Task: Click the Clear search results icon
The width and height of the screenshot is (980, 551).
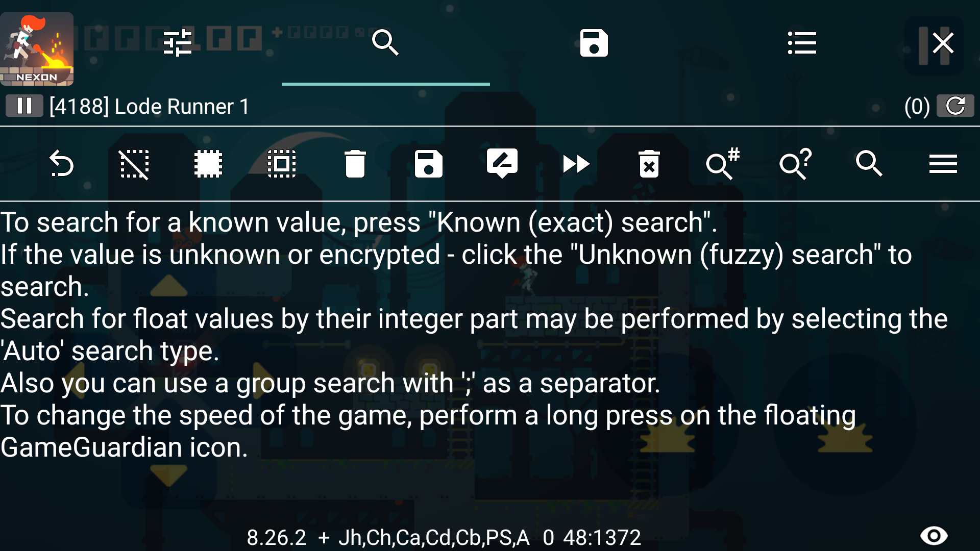Action: [648, 163]
